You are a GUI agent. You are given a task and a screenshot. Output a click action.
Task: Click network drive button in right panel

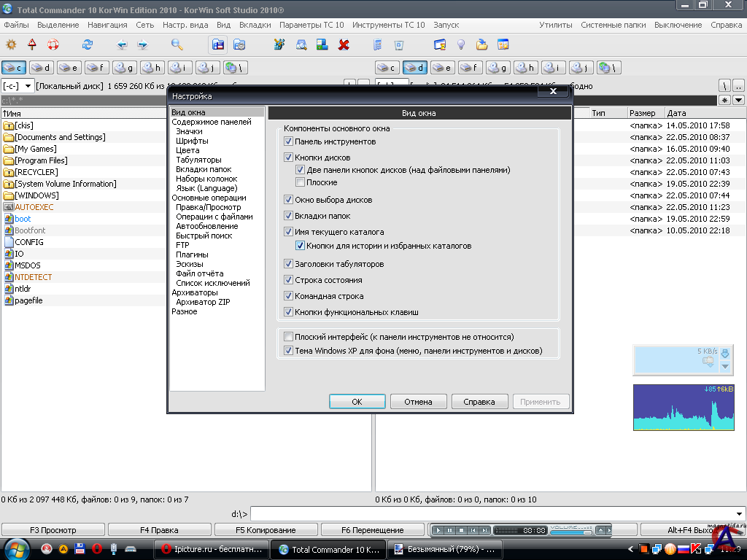tap(608, 68)
